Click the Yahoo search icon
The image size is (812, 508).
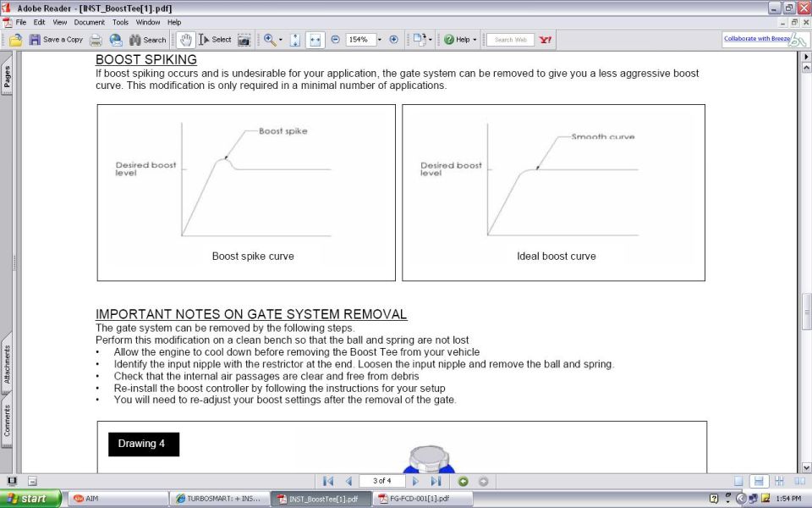tap(545, 40)
